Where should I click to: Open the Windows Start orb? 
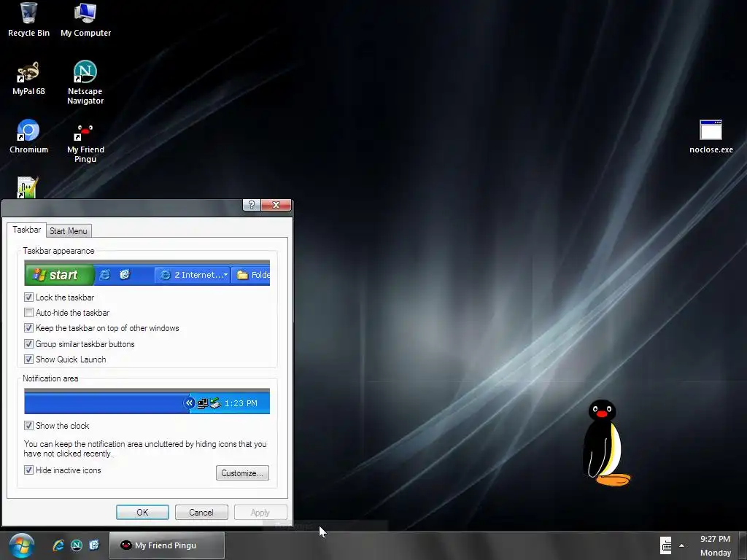pyautogui.click(x=21, y=545)
